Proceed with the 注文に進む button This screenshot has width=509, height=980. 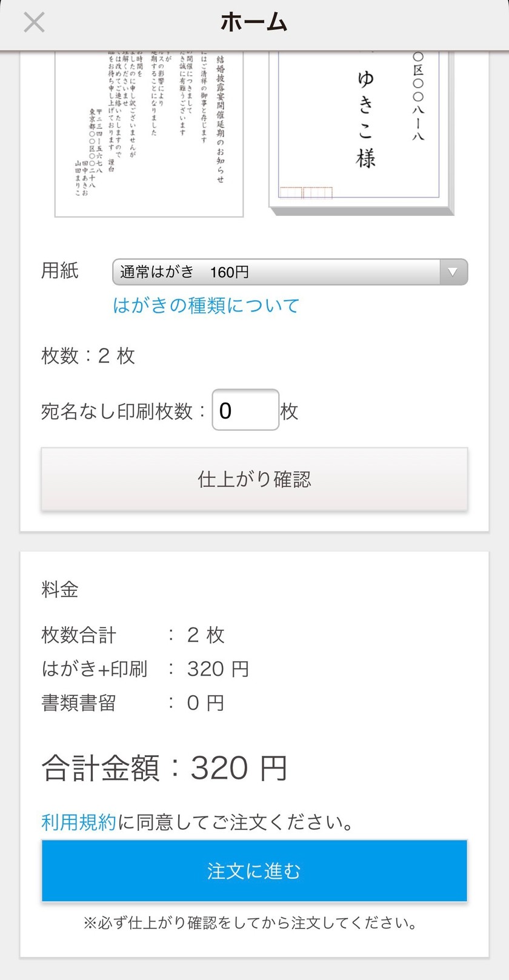[x=254, y=871]
